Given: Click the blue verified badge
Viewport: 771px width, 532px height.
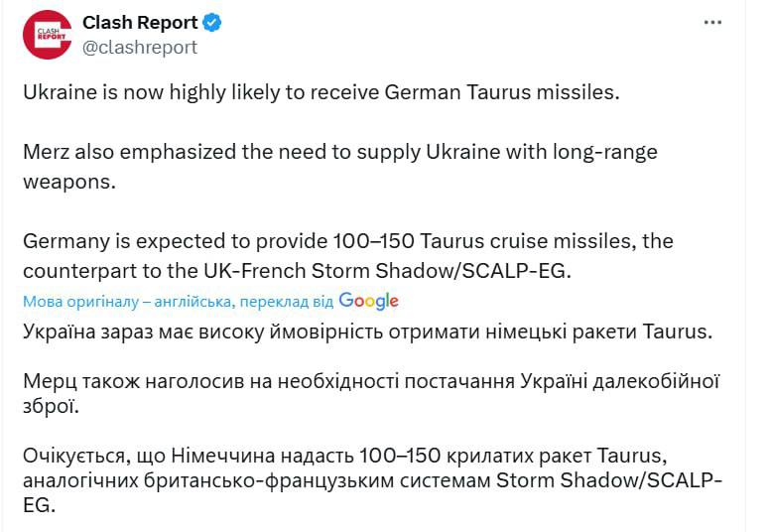Looking at the screenshot, I should click(213, 23).
